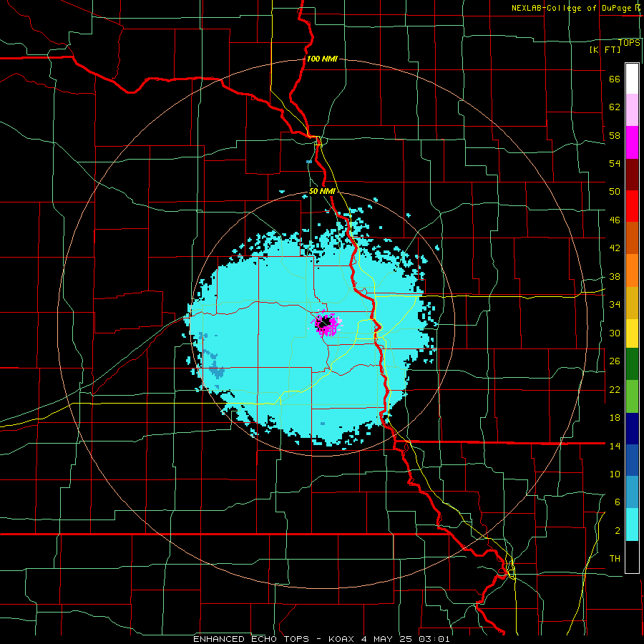Click the steel blue echo patch in southwest

click(216, 370)
